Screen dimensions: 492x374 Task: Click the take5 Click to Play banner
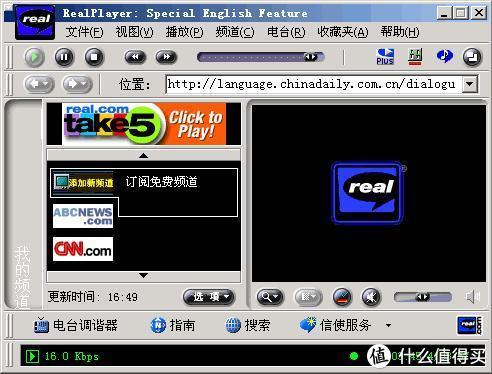coord(144,124)
